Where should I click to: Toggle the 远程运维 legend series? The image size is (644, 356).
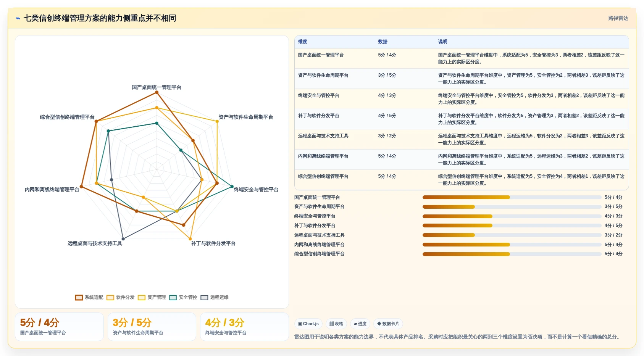click(x=215, y=297)
